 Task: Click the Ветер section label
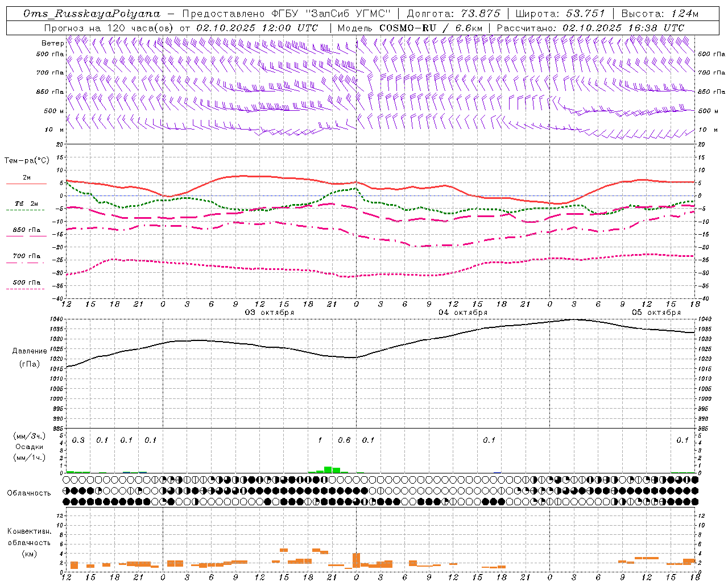[52, 43]
